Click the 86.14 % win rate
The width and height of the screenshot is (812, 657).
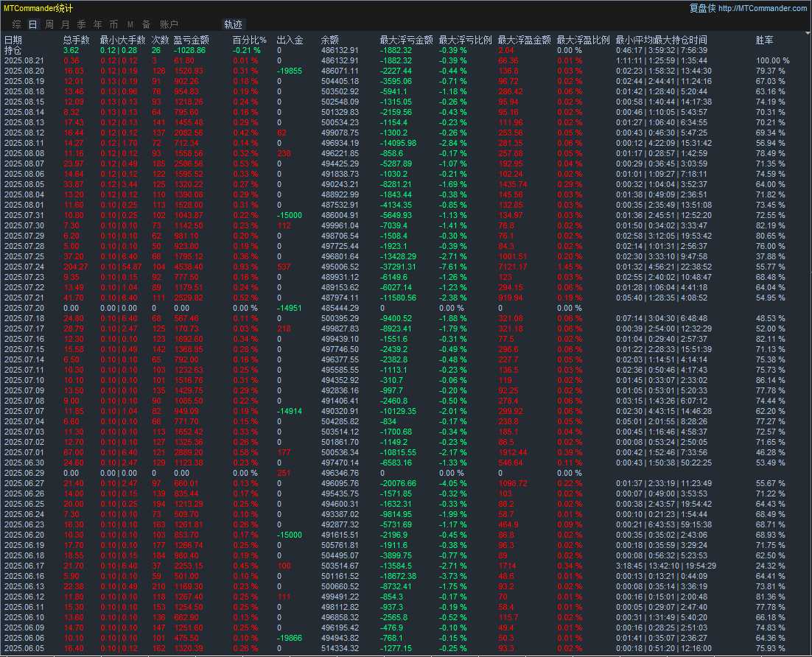pos(771,380)
